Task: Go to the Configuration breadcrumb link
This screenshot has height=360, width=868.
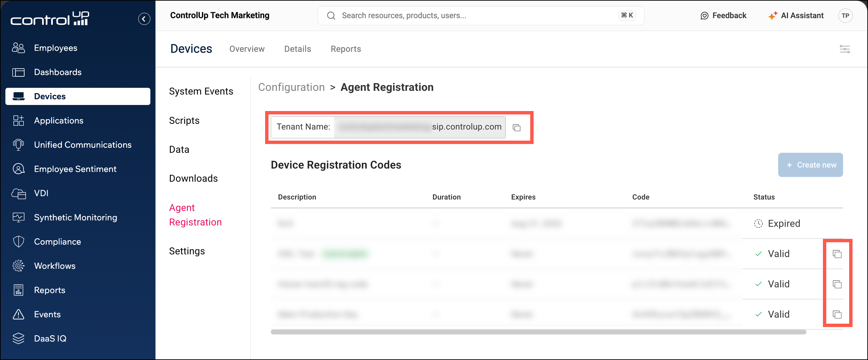Action: tap(291, 87)
